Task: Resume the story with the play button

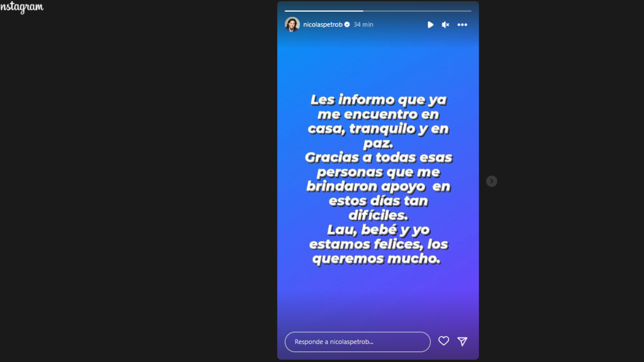Action: tap(430, 25)
